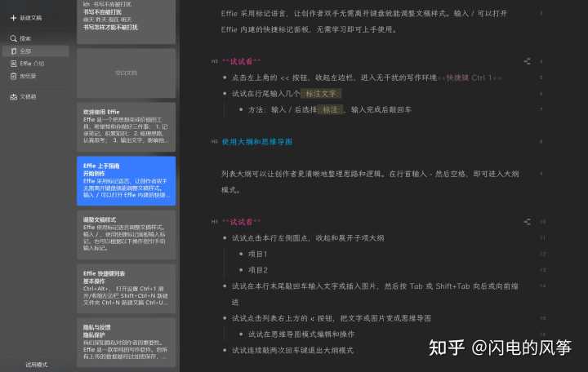The height and width of the screenshot is (372, 588).
Task: Click bullet beside 试试在思维导图模式编辑和操作
Action: point(241,334)
